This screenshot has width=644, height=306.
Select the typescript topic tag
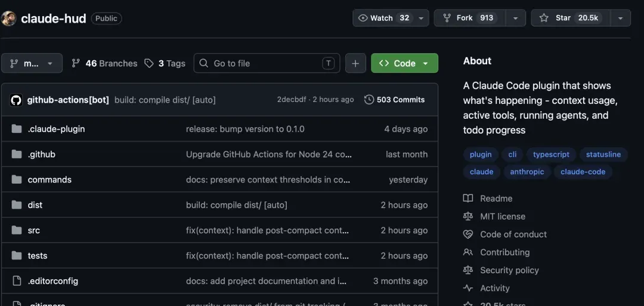pyautogui.click(x=551, y=154)
